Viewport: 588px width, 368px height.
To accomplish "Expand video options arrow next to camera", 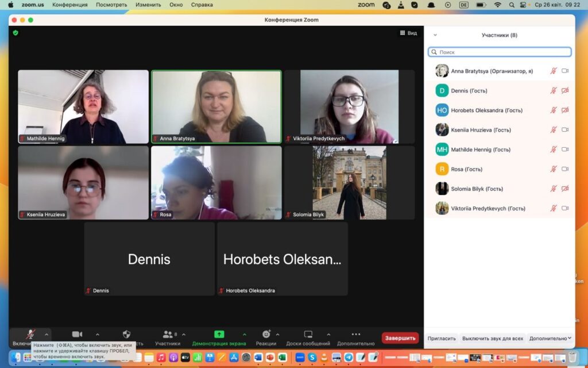I will pos(97,334).
